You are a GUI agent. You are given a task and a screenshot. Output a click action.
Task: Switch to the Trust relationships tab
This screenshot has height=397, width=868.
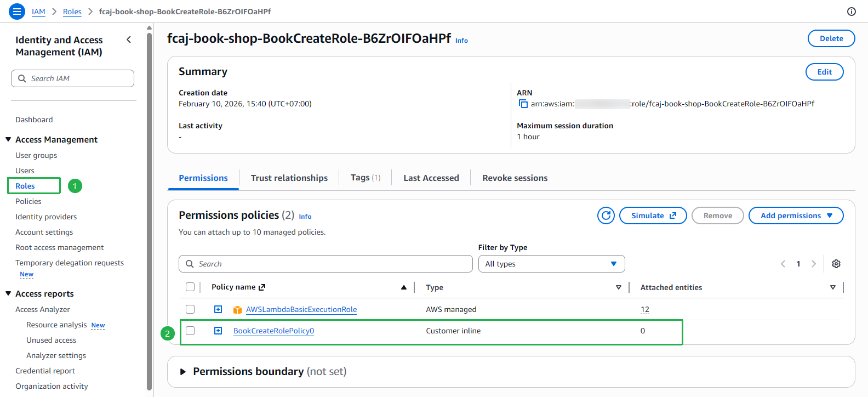pyautogui.click(x=289, y=178)
